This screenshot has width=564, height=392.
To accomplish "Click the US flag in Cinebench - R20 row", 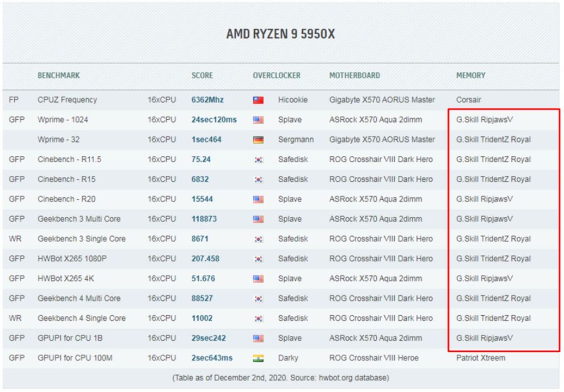I will click(258, 199).
